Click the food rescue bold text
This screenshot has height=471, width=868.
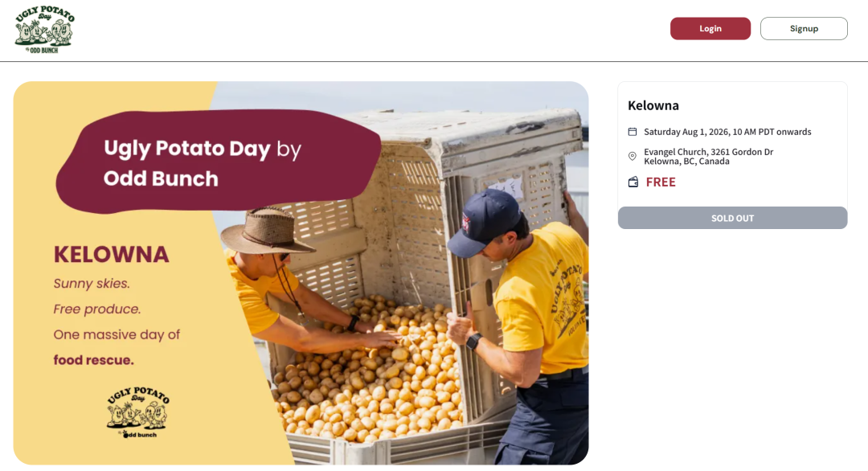point(93,360)
